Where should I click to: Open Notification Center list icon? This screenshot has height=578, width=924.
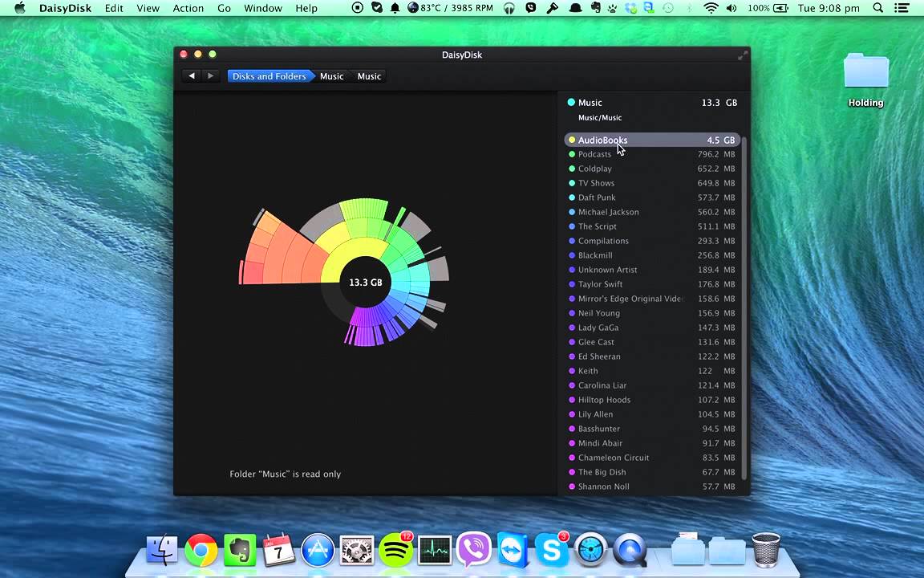click(902, 8)
